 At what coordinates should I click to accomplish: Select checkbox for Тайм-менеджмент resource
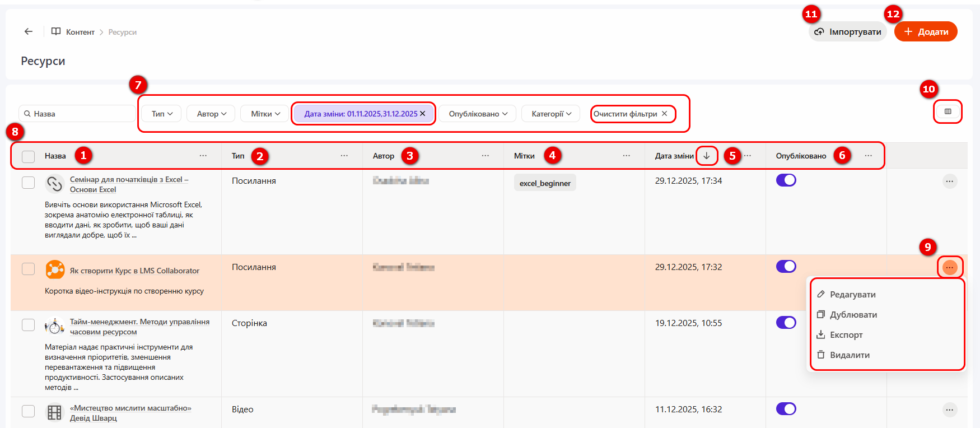tap(29, 325)
